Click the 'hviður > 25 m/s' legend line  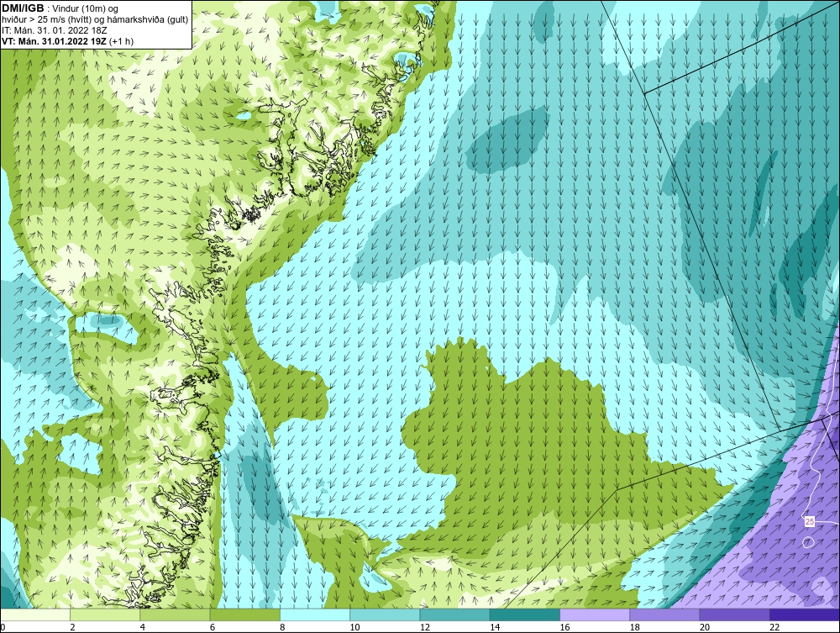pos(95,19)
